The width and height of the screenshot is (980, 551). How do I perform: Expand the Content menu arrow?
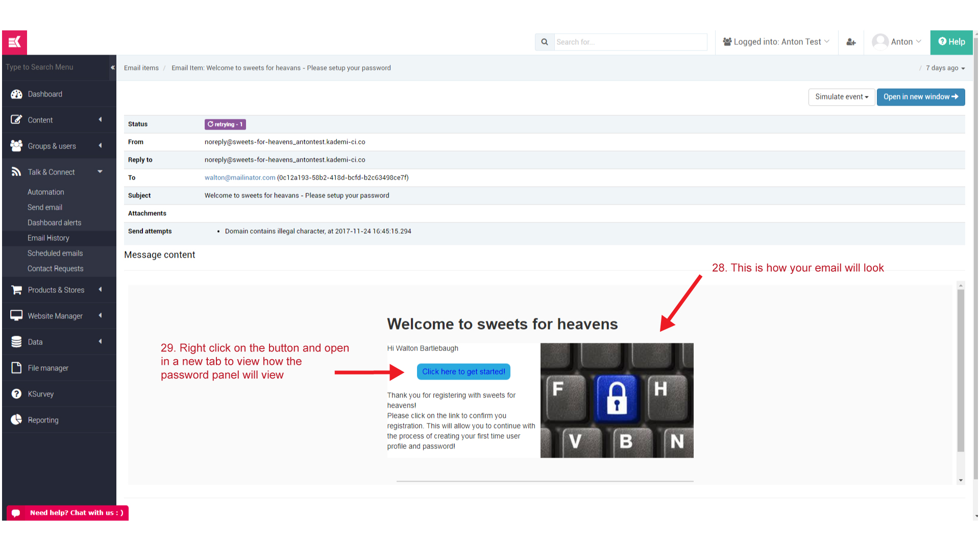tap(100, 119)
